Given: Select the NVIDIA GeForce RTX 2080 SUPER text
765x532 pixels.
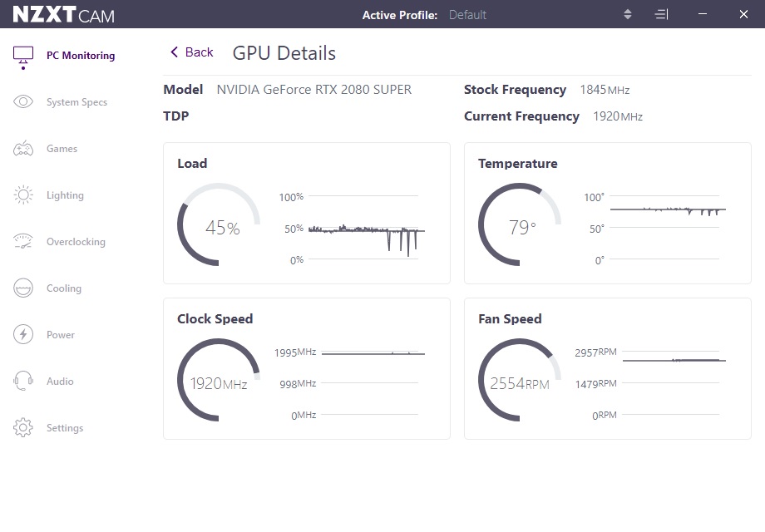Looking at the screenshot, I should (x=314, y=90).
